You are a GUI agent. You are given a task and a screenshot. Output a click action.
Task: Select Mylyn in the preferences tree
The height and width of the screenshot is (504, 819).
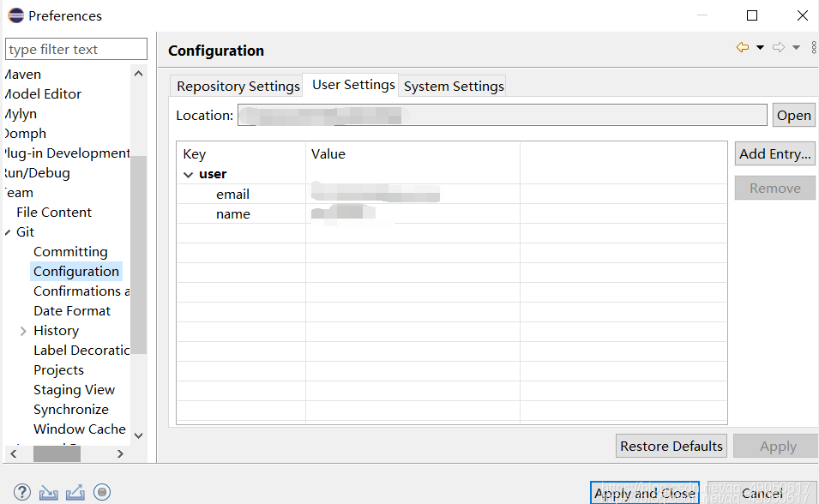21,114
